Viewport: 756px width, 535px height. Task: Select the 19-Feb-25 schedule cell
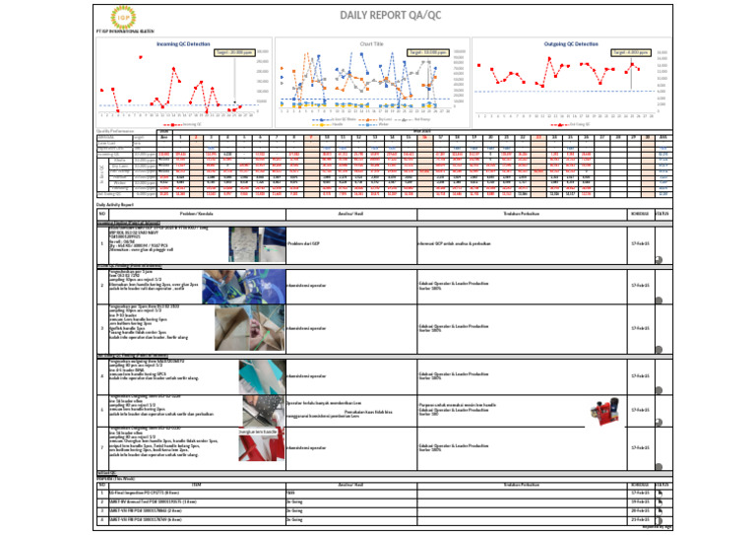point(640,502)
